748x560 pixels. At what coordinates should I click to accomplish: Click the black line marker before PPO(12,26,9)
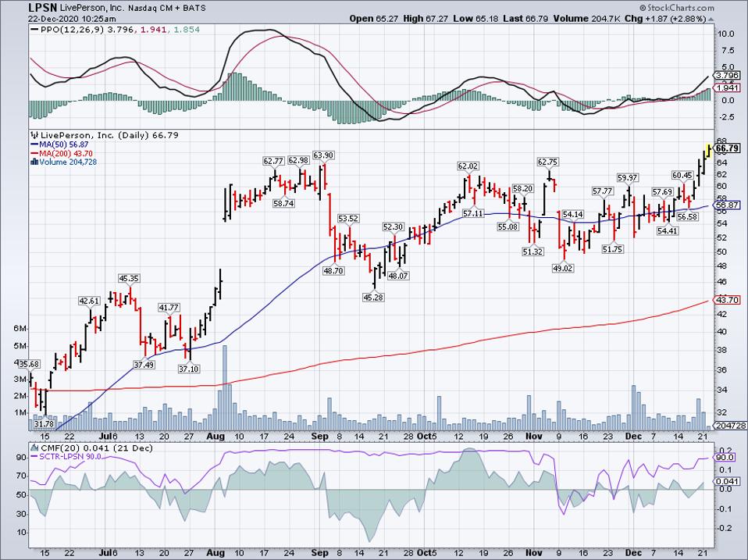[x=34, y=30]
